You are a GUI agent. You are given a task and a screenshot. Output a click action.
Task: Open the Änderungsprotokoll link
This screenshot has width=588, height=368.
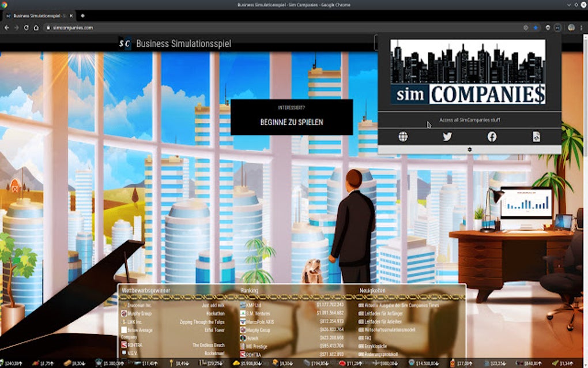[x=378, y=354]
